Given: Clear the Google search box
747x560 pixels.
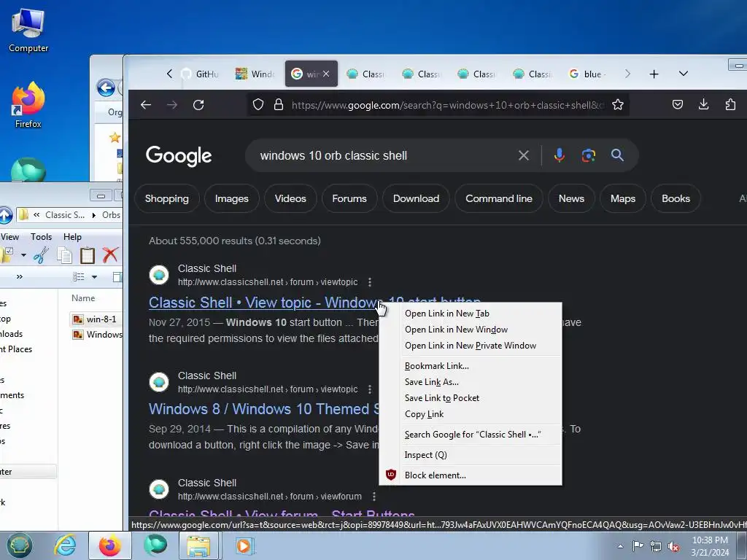Looking at the screenshot, I should click(524, 155).
